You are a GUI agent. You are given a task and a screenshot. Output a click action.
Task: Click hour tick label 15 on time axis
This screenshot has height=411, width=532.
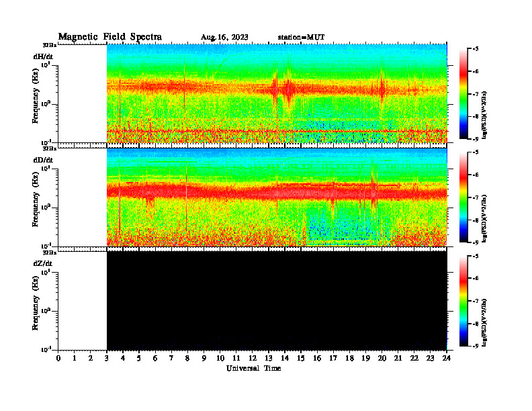(x=301, y=359)
